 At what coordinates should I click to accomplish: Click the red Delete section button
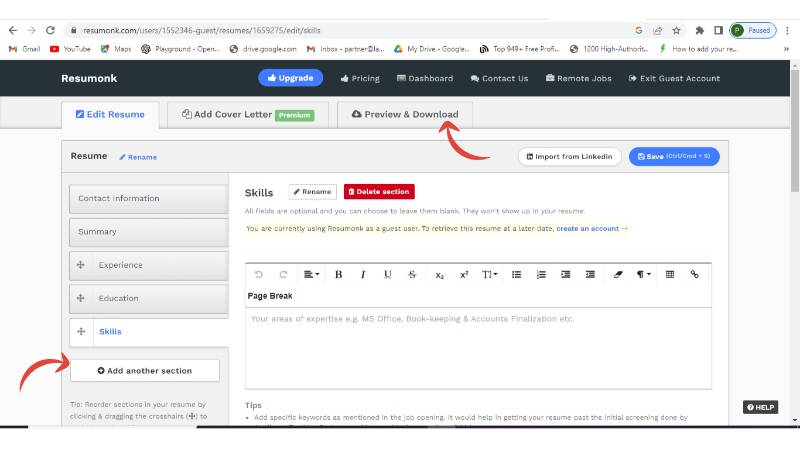[378, 192]
